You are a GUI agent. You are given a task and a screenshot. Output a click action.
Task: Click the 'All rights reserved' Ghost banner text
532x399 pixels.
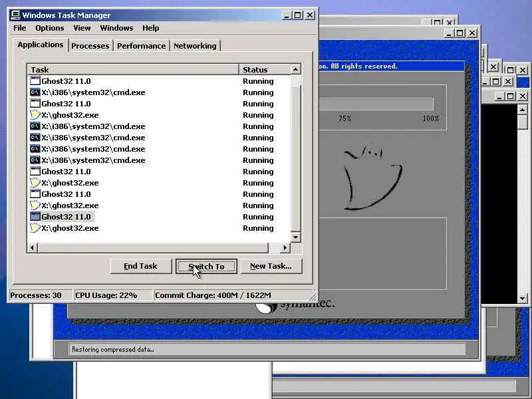(x=358, y=66)
